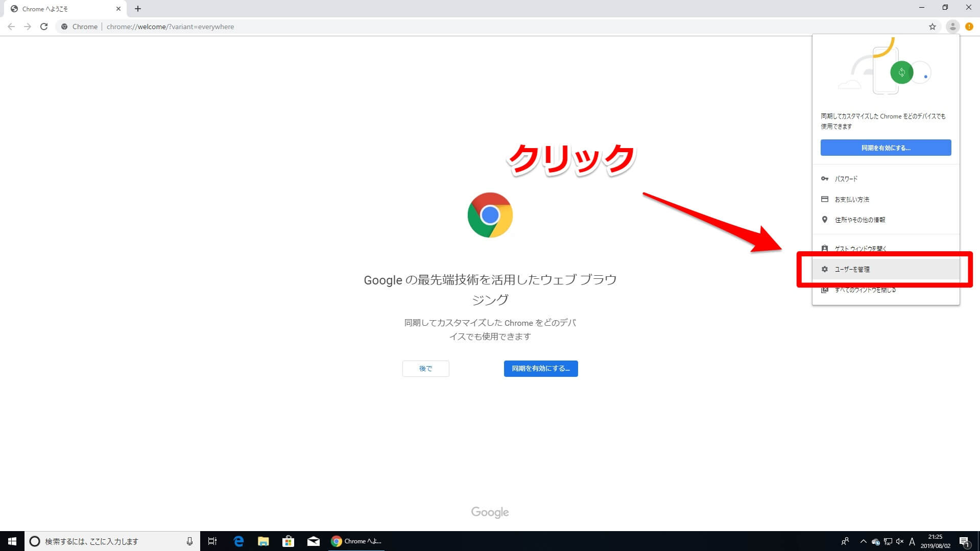980x551 pixels.
Task: Click the browser back arrow
Action: tap(11, 27)
